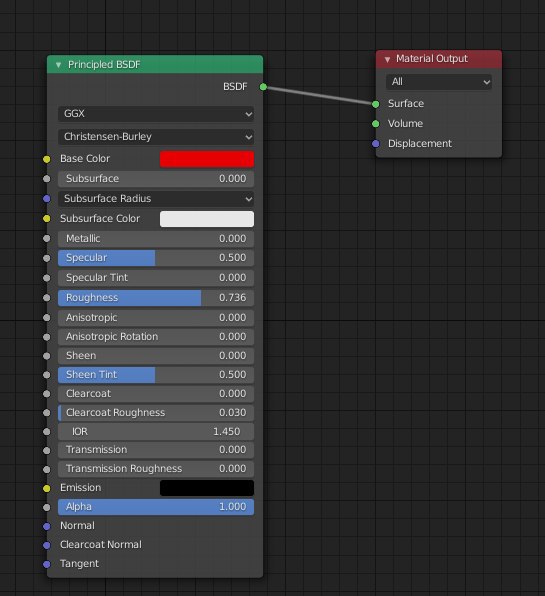545x596 pixels.
Task: Click the yellow Emission input socket
Action: [47, 488]
